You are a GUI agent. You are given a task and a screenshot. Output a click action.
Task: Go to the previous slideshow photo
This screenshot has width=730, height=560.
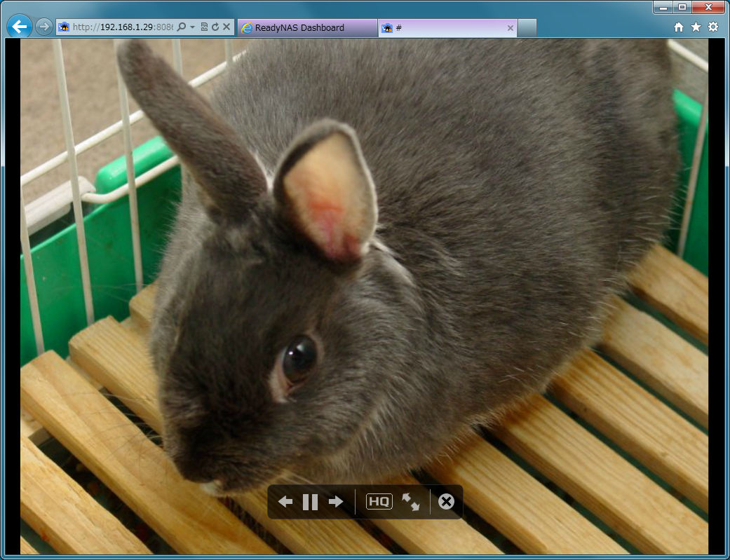coord(285,502)
